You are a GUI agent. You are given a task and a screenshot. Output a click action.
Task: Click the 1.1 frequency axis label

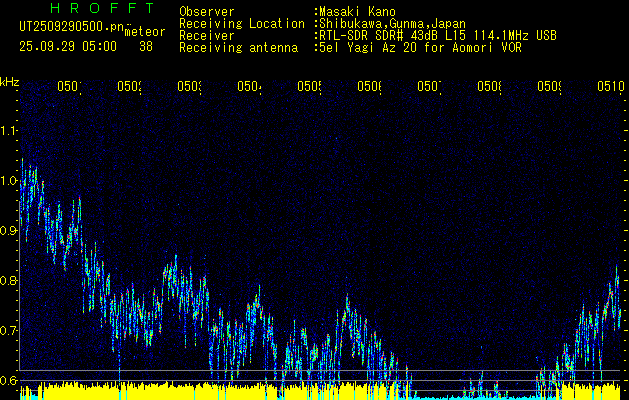click(x=9, y=130)
